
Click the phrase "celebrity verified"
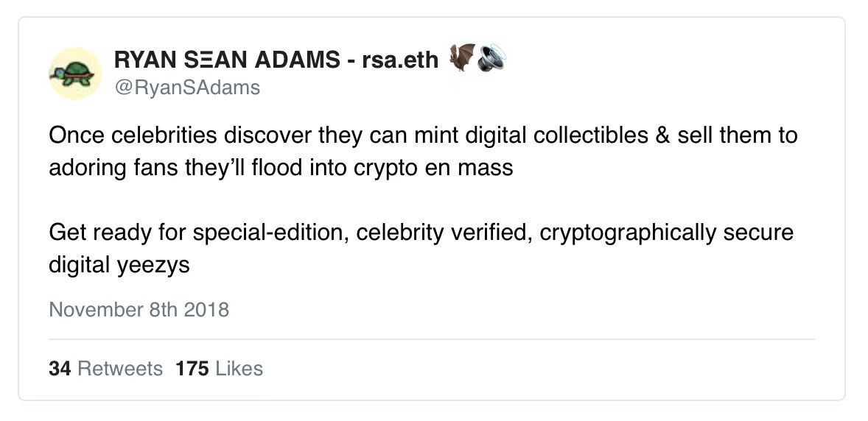pos(441,233)
